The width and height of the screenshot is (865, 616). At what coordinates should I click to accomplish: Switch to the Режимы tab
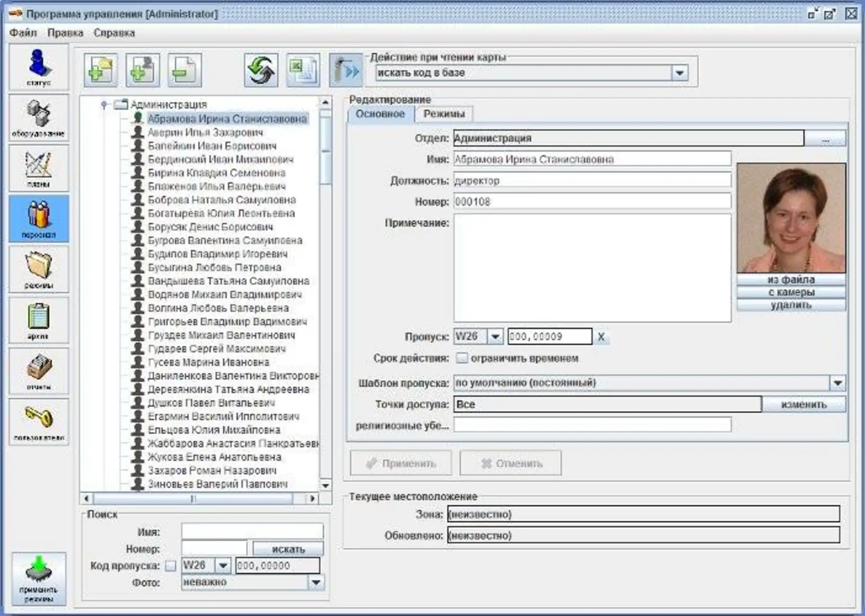(x=444, y=114)
